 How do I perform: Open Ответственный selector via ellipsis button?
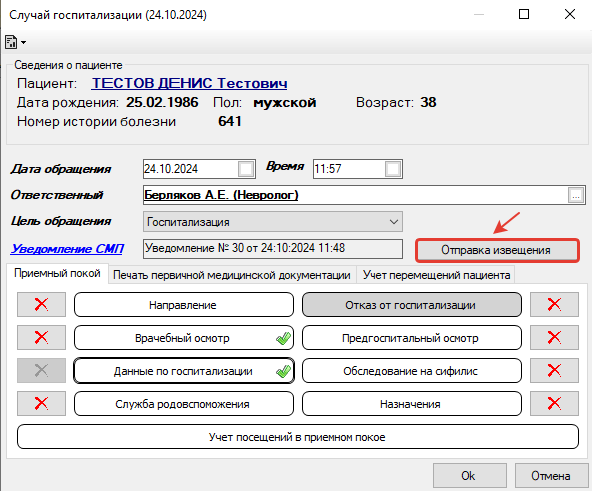[576, 195]
